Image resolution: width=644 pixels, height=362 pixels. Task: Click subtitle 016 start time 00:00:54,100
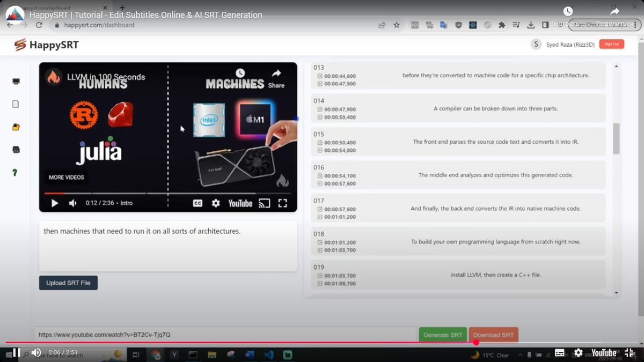tap(340, 176)
